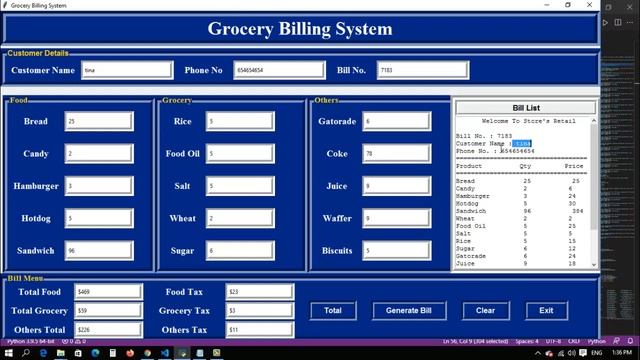
Task: Click the Others Total amount field
Action: pos(109,330)
